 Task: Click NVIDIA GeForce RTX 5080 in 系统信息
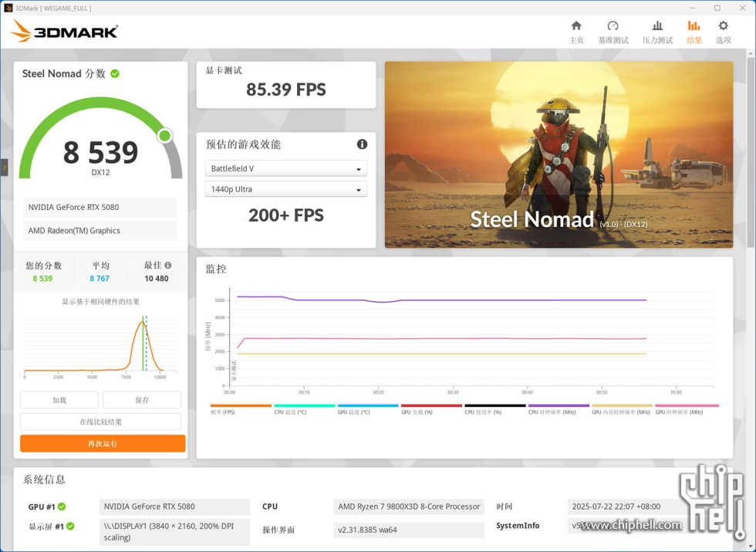pyautogui.click(x=174, y=506)
